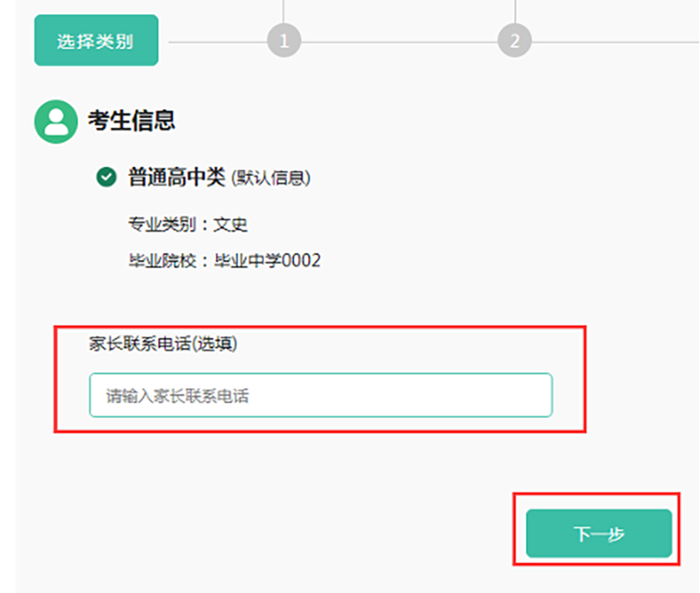Select the step 2 circle indicator

click(x=514, y=41)
